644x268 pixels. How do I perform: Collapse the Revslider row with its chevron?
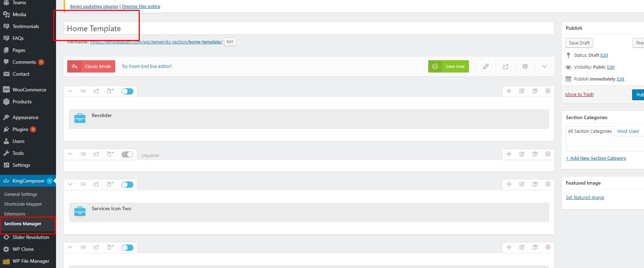[x=70, y=91]
